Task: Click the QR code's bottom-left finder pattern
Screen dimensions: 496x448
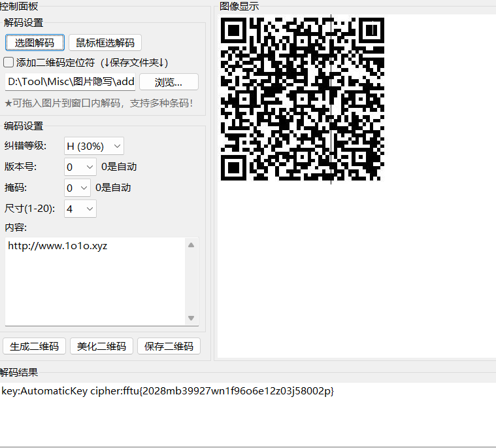Action: coord(234,167)
